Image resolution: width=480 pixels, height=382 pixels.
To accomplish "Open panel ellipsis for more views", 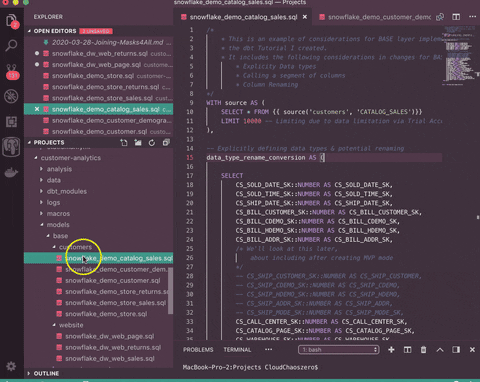I will click(268, 349).
